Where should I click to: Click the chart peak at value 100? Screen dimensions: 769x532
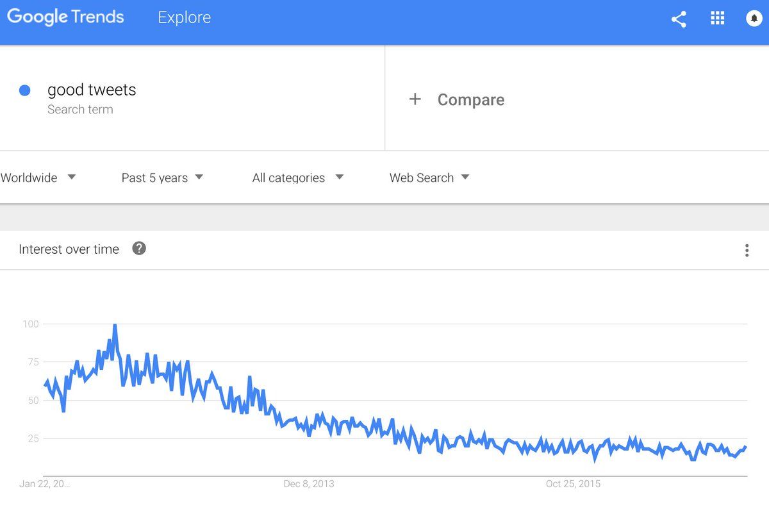coord(115,325)
